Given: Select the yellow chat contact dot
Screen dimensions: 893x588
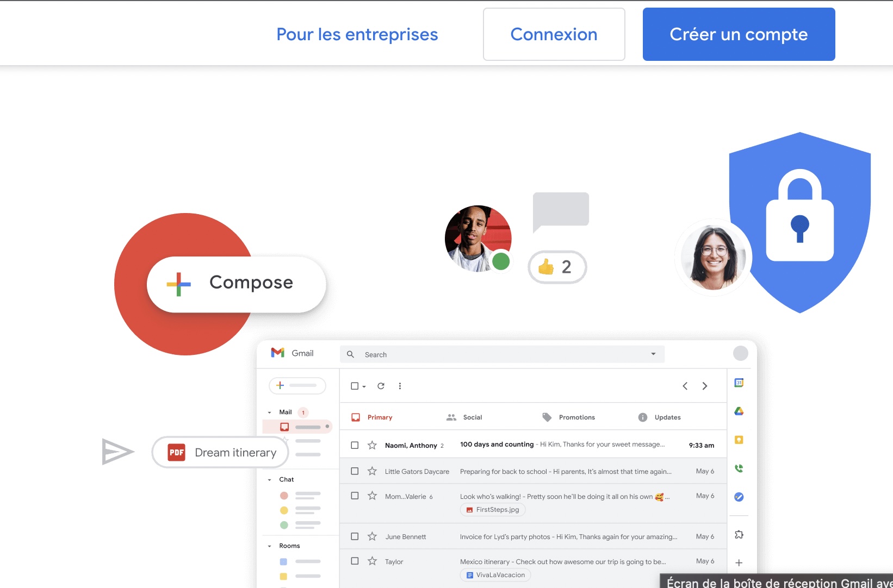Looking at the screenshot, I should coord(284,510).
